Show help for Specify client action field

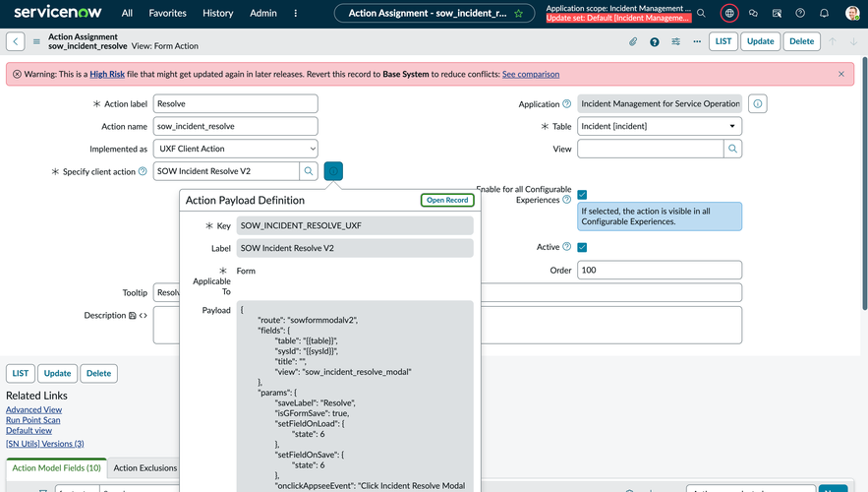(x=143, y=171)
